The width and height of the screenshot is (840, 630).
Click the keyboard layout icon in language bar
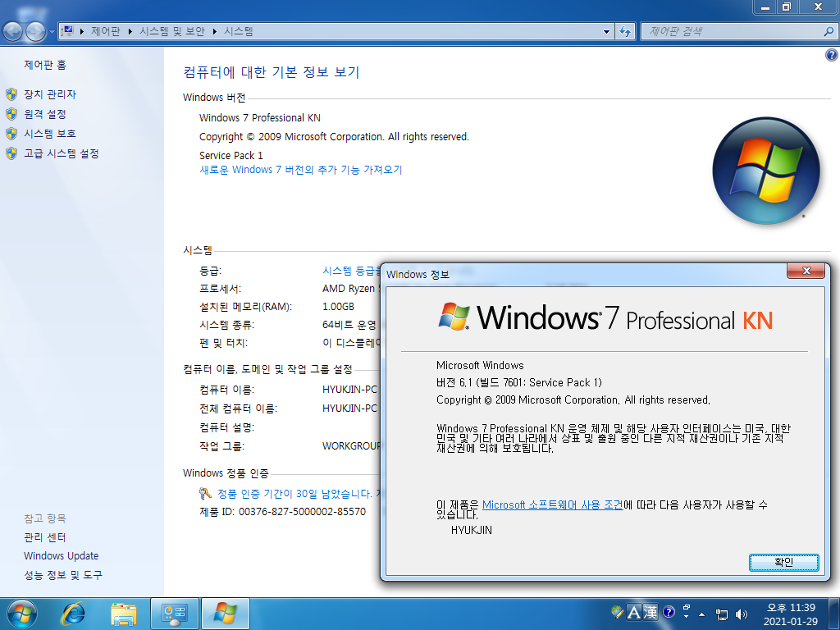(x=618, y=612)
